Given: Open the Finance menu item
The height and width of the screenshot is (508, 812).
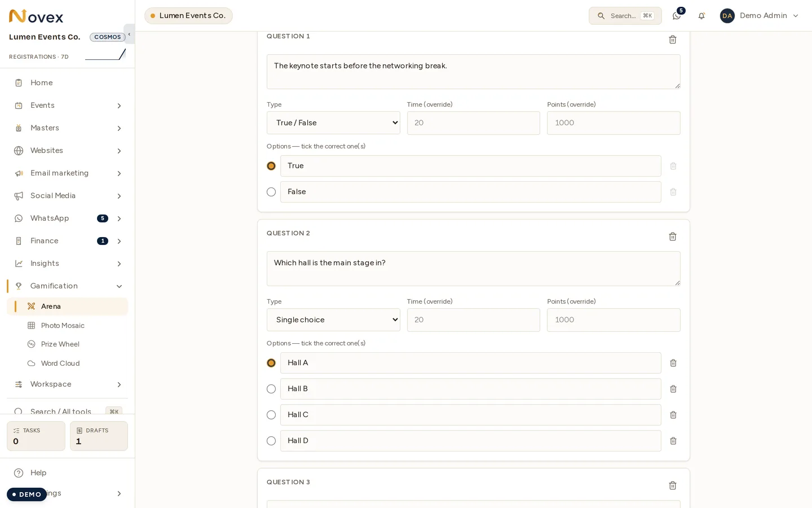Looking at the screenshot, I should click(67, 241).
